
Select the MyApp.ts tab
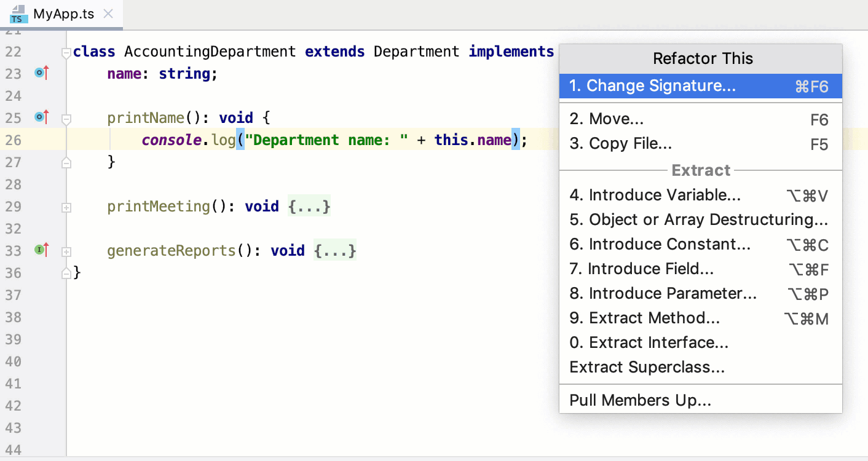[63, 14]
